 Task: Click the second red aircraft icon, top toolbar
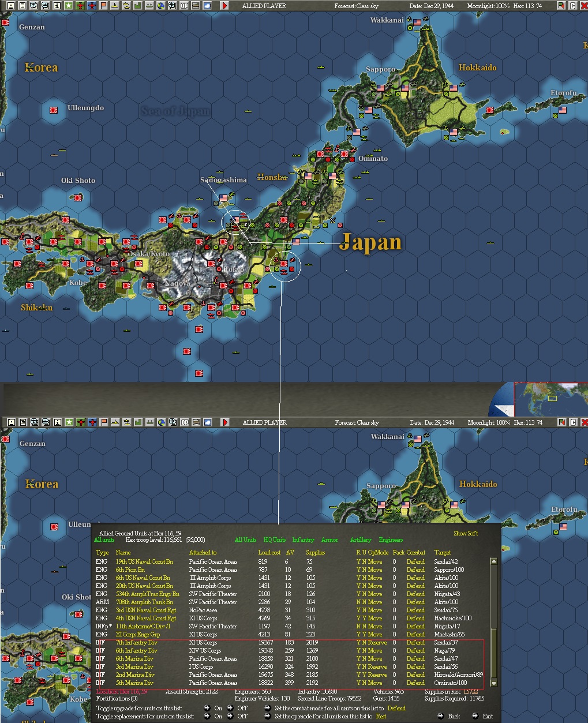[x=92, y=5]
